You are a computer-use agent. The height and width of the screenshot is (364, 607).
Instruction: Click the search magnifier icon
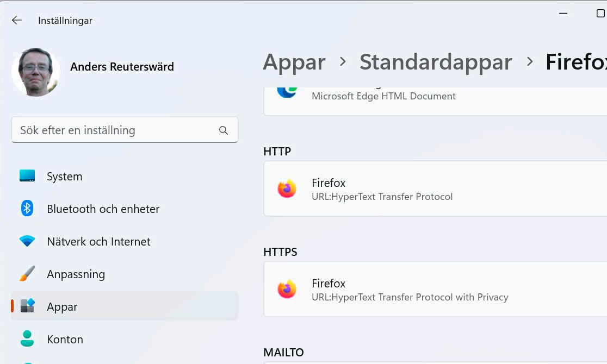(x=223, y=130)
